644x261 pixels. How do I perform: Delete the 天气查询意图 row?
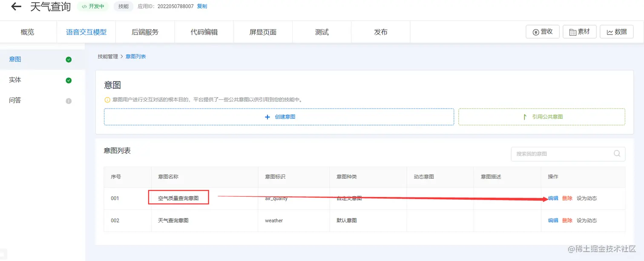pos(567,221)
